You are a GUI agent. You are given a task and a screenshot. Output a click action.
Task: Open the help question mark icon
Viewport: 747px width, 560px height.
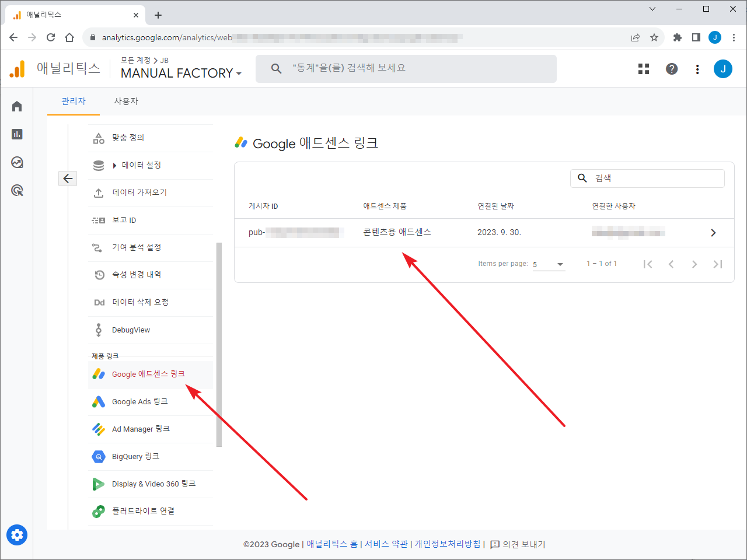click(672, 69)
